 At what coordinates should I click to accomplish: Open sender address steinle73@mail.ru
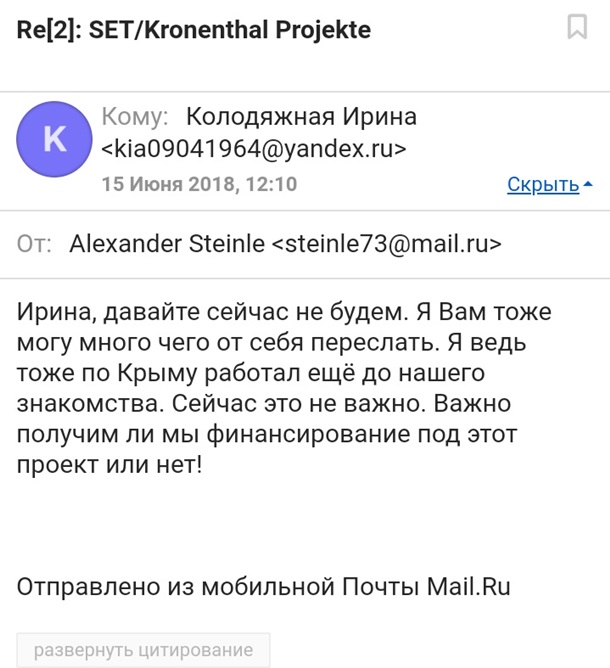[387, 245]
